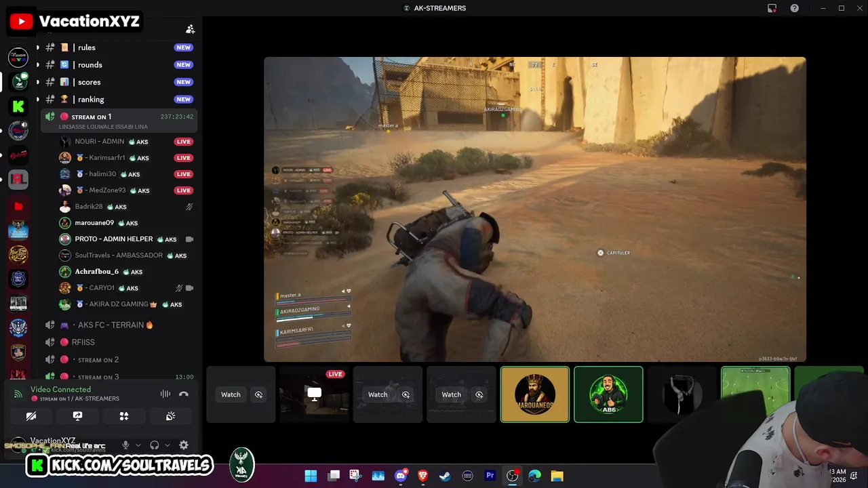Select user CARYO1 in voice list

pos(127,288)
